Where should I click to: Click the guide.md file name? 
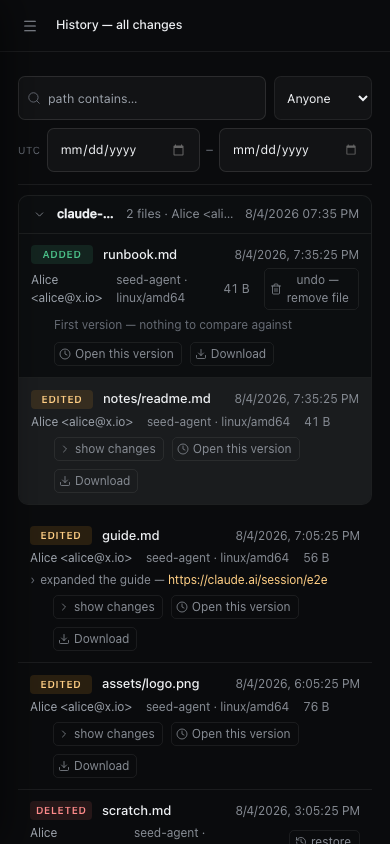click(131, 536)
